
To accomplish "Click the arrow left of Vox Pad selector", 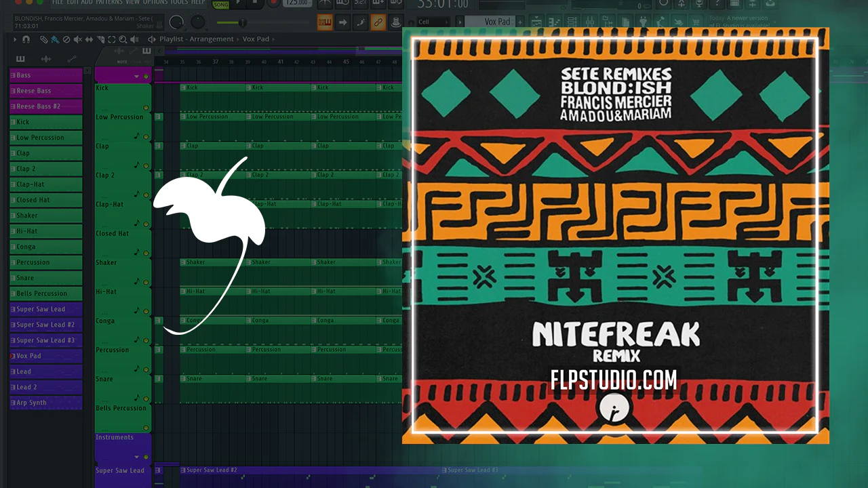I will (459, 22).
